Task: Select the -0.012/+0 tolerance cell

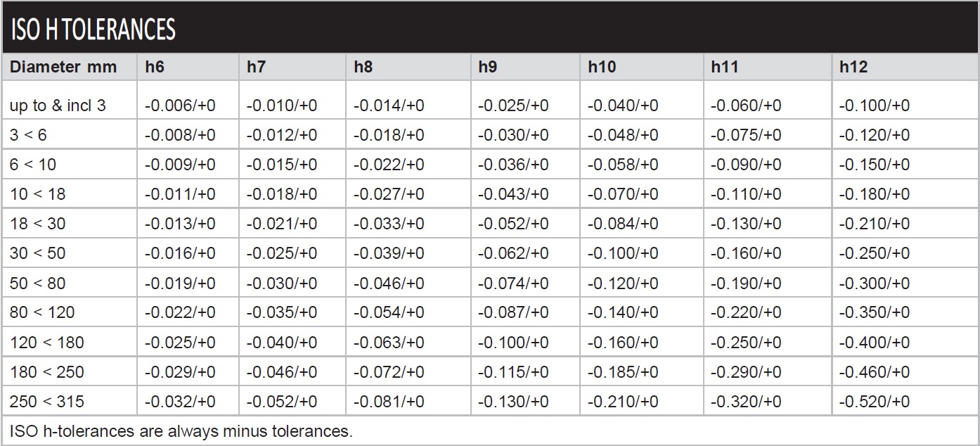Action: coord(282,135)
